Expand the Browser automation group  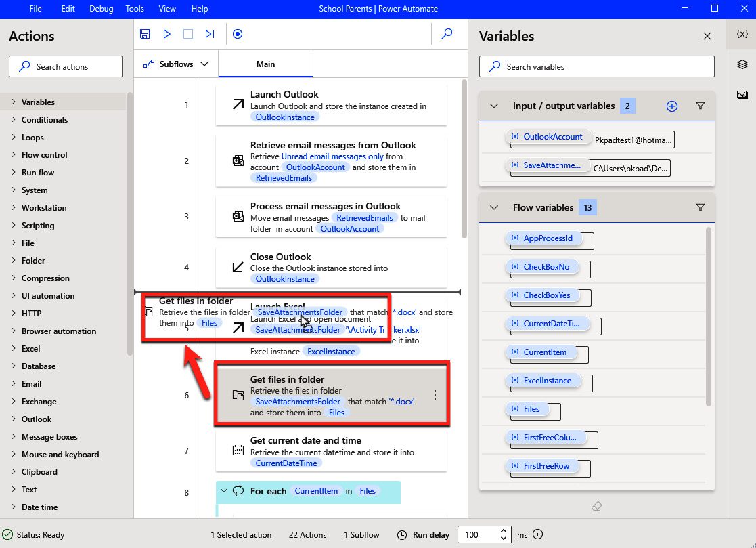[x=14, y=331]
